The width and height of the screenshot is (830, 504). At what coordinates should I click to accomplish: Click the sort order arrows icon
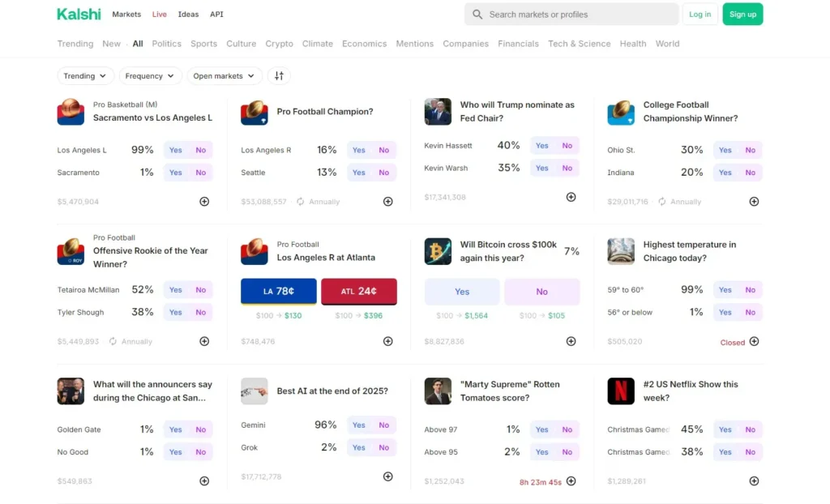click(279, 76)
